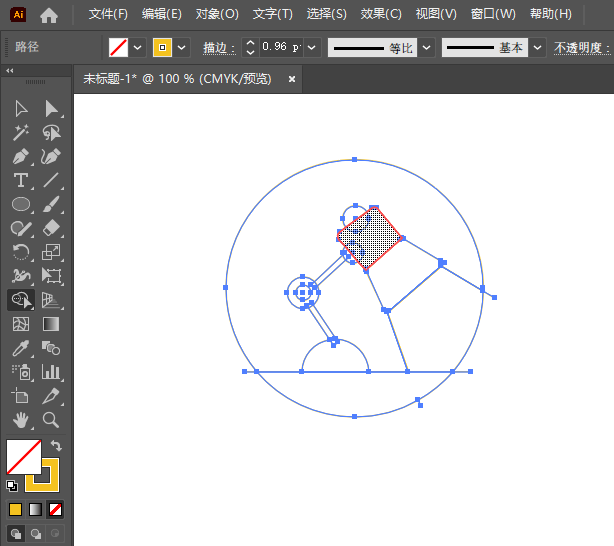
Task: Click the toolbar Fill box (none)
Action: coord(23,457)
